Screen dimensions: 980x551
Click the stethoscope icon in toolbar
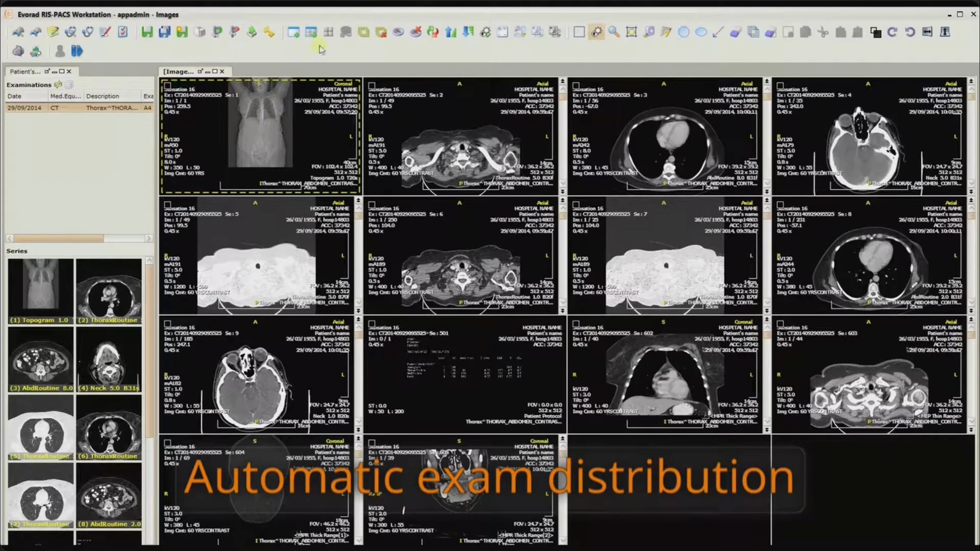(88, 32)
